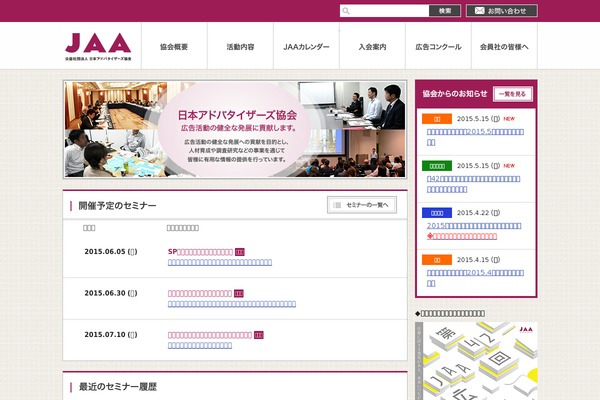The image size is (600, 400).
Task: Open the pink seminar title for 2015.07.10
Action: click(x=210, y=335)
